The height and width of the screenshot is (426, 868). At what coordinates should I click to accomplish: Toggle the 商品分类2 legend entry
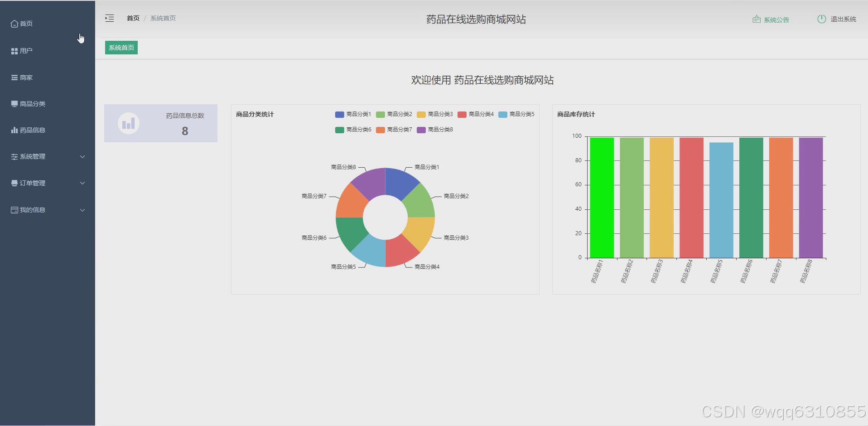tap(394, 114)
